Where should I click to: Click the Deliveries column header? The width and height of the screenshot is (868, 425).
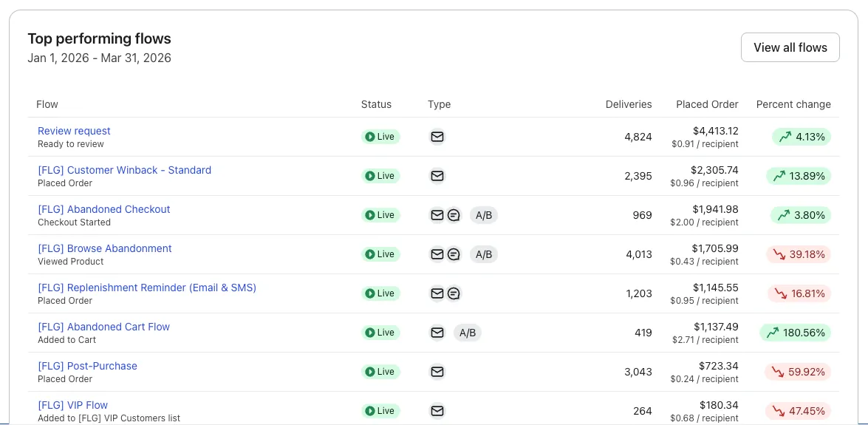(629, 104)
